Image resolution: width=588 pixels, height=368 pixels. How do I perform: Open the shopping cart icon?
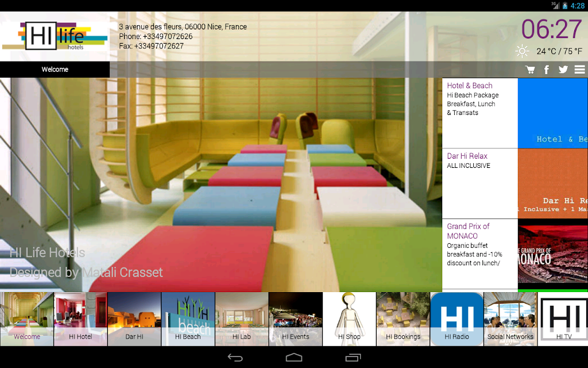[x=530, y=70]
